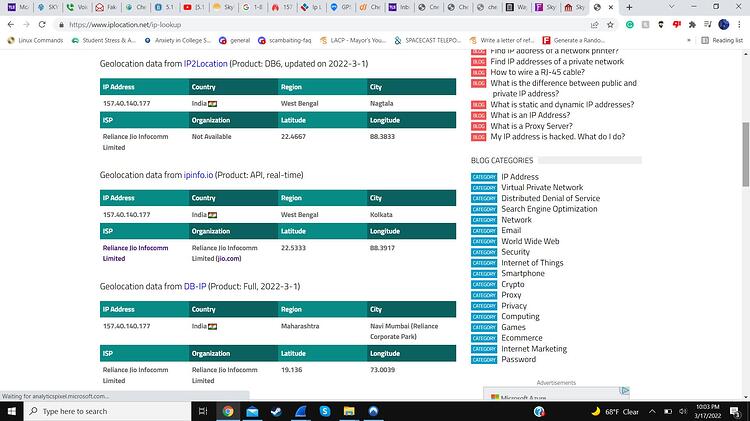Open Task View on the taskbar
750x421 pixels.
203,411
